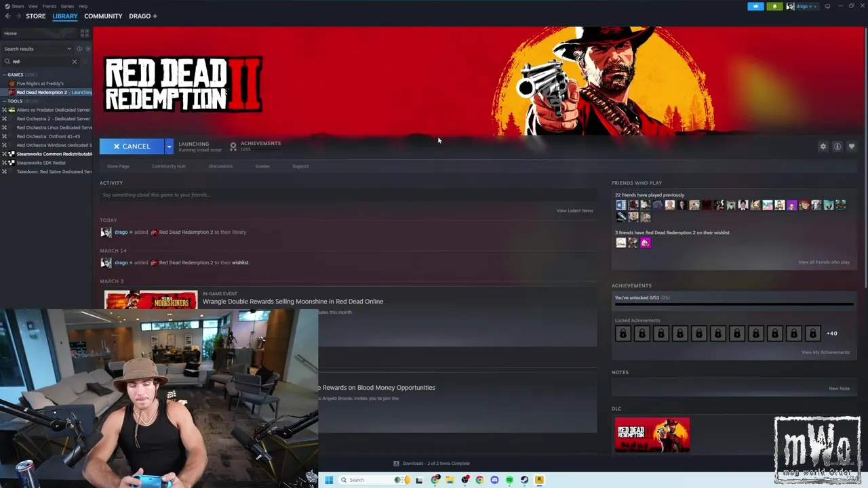Screen dimensions: 868x488
Task: Open the Help menu
Action: coord(83,6)
